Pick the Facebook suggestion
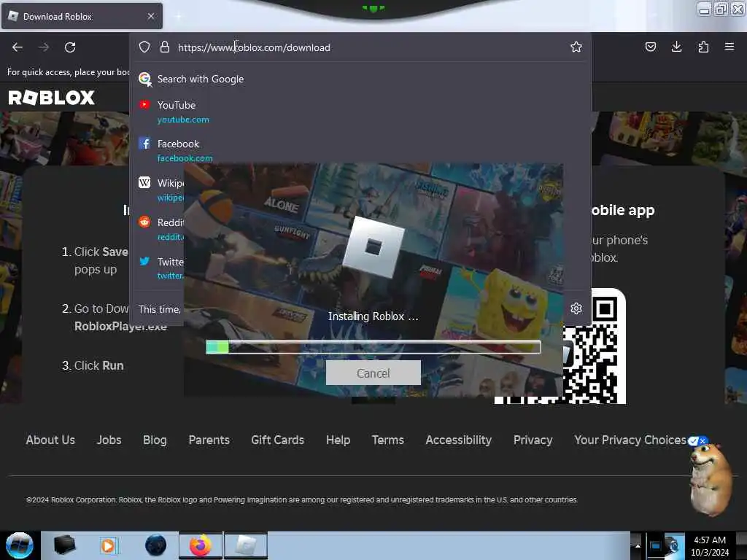The height and width of the screenshot is (560, 747). point(360,150)
